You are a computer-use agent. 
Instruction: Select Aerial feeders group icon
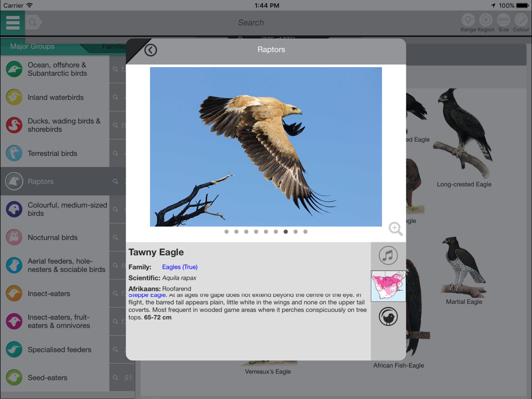pyautogui.click(x=14, y=265)
